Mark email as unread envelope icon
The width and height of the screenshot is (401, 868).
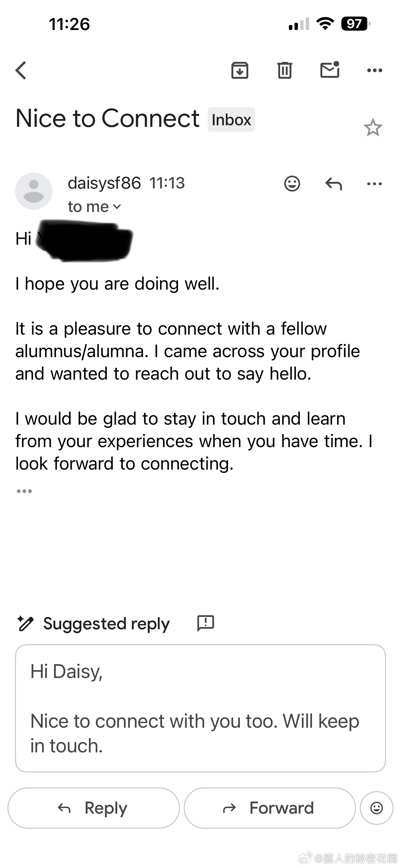(x=329, y=70)
